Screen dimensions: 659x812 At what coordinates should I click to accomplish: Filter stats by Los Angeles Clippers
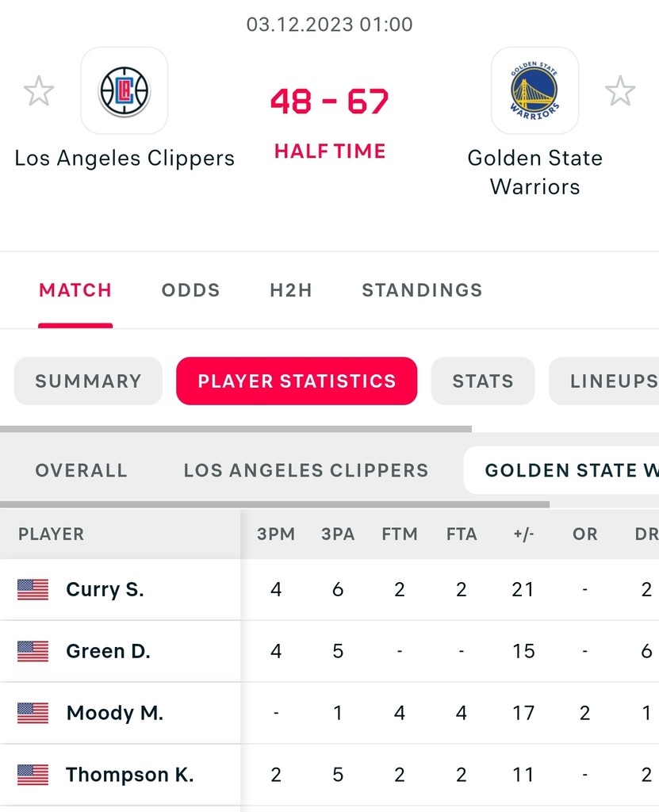[x=306, y=470]
